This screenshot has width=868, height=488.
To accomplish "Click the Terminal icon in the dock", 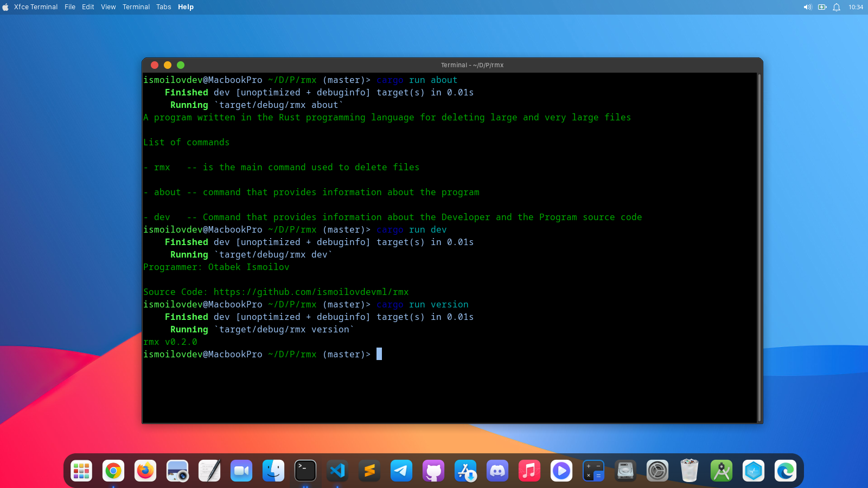I will point(305,471).
